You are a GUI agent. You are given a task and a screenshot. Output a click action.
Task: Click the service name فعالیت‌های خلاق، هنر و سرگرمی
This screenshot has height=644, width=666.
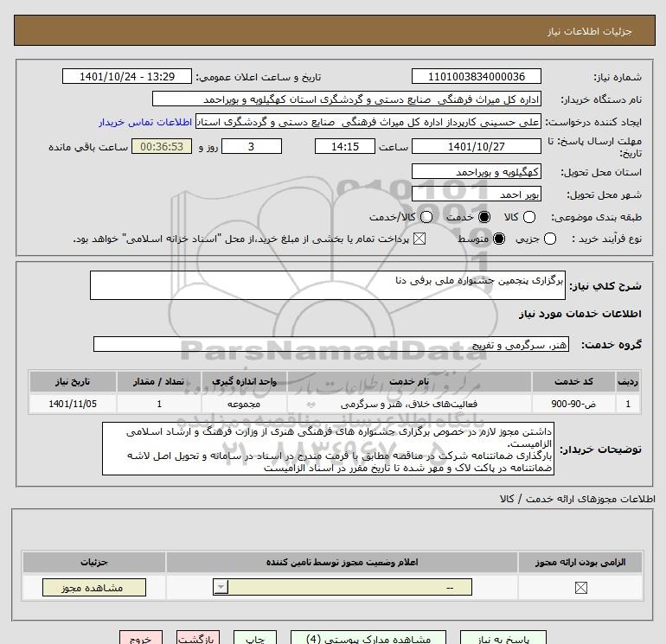pos(409,404)
